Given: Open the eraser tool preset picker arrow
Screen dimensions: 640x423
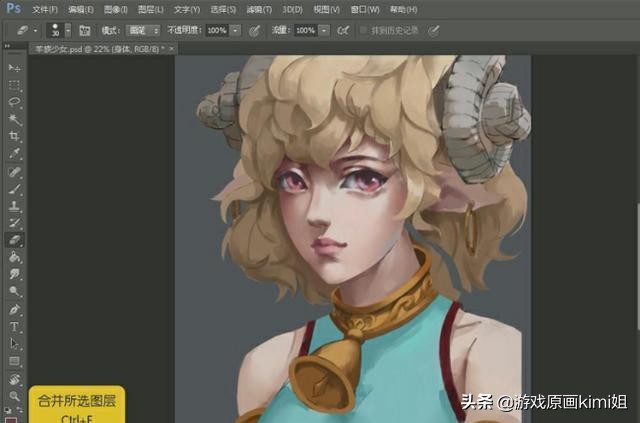Looking at the screenshot, I should coord(36,31).
